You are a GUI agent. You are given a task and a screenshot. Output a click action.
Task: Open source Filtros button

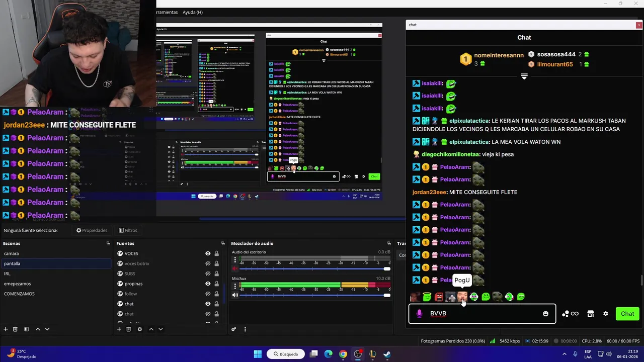click(128, 230)
